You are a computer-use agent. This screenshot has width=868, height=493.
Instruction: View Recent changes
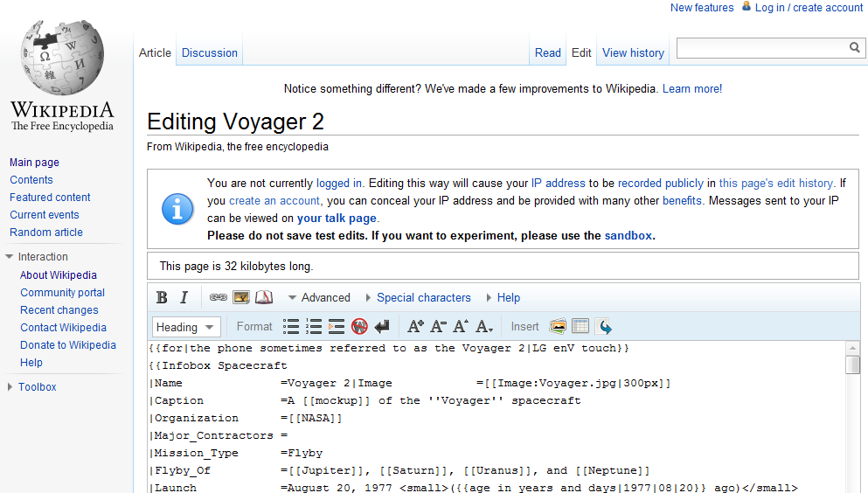tap(59, 310)
